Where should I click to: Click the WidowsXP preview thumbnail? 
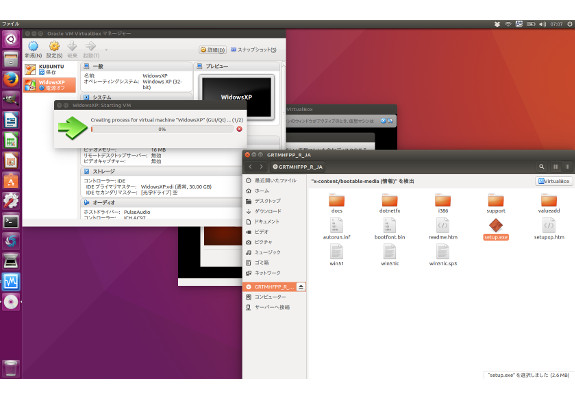[x=237, y=97]
